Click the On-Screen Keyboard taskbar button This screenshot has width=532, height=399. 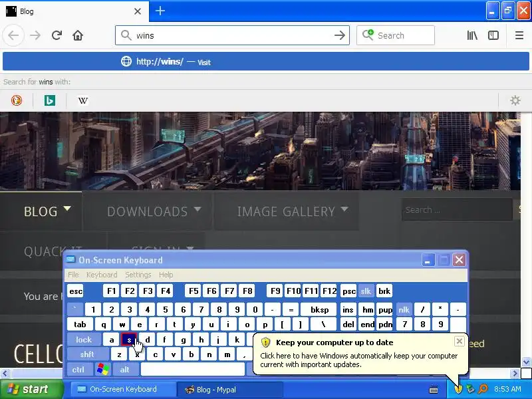[x=123, y=390]
